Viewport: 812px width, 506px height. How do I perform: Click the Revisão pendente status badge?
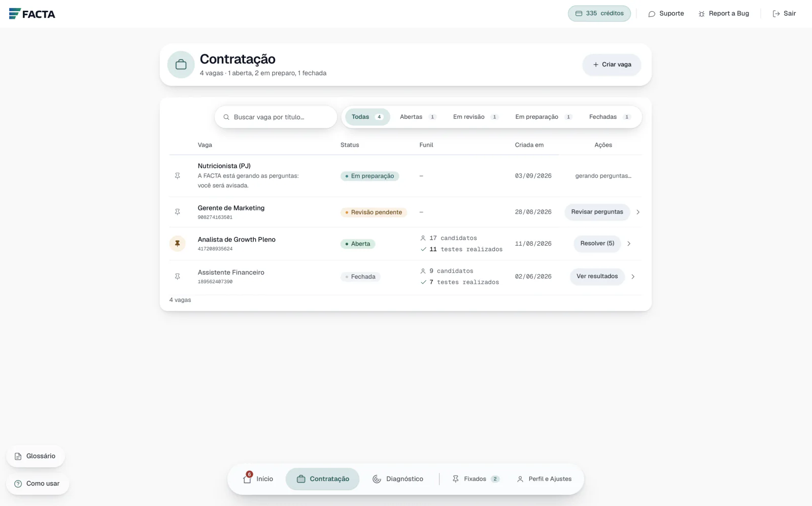point(374,212)
